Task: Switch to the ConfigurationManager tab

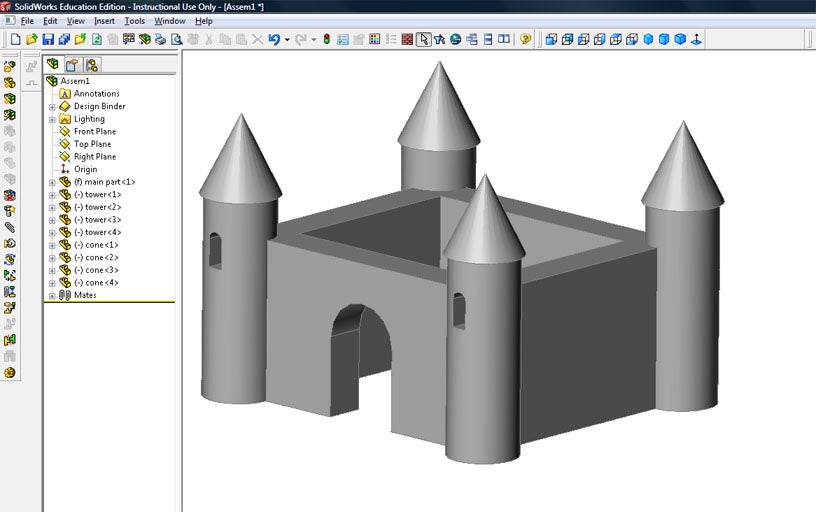Action: tap(92, 65)
